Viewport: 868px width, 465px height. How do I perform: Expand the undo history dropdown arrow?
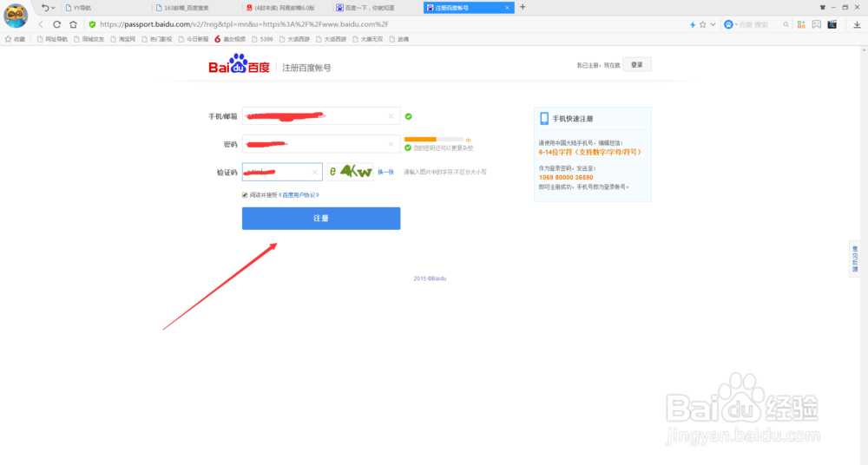click(x=53, y=8)
